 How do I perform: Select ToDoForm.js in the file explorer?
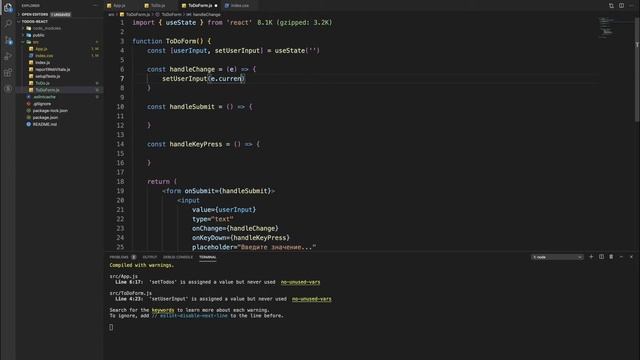[x=47, y=90]
